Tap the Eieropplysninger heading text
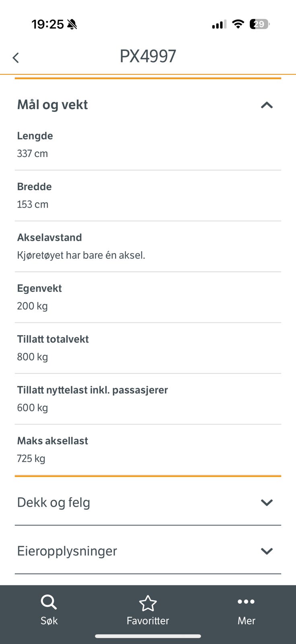Screen dimensions: 296x644 [67, 551]
